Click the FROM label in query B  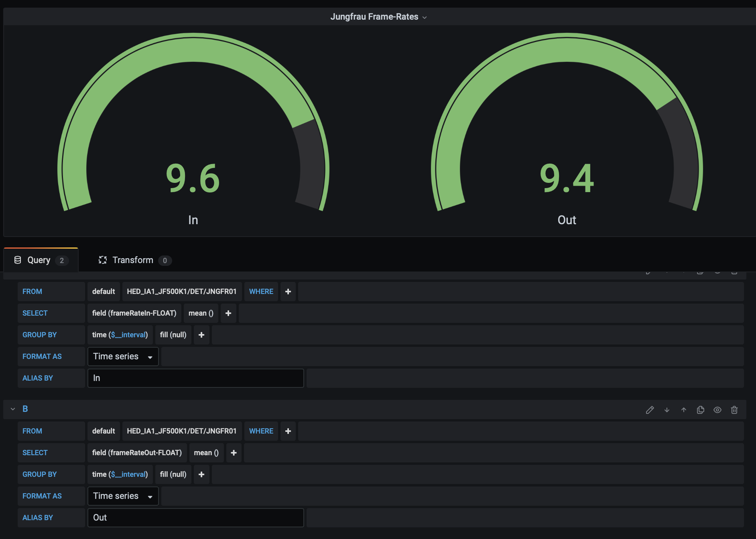(51, 431)
